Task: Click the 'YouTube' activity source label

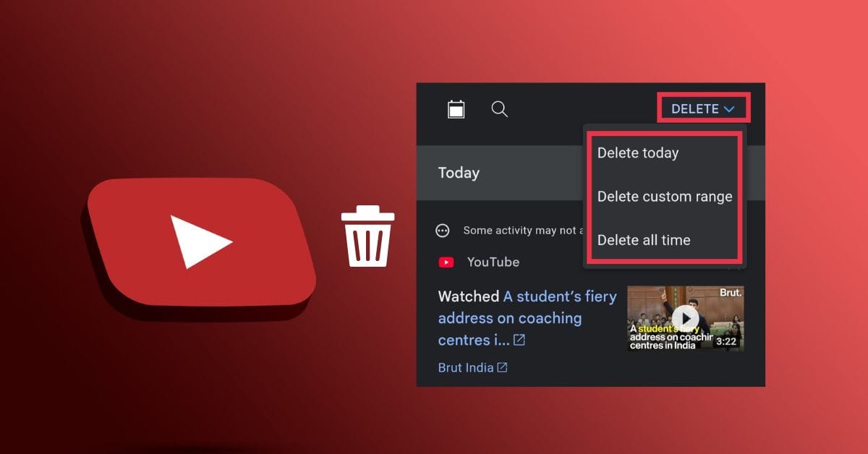Action: click(x=493, y=262)
